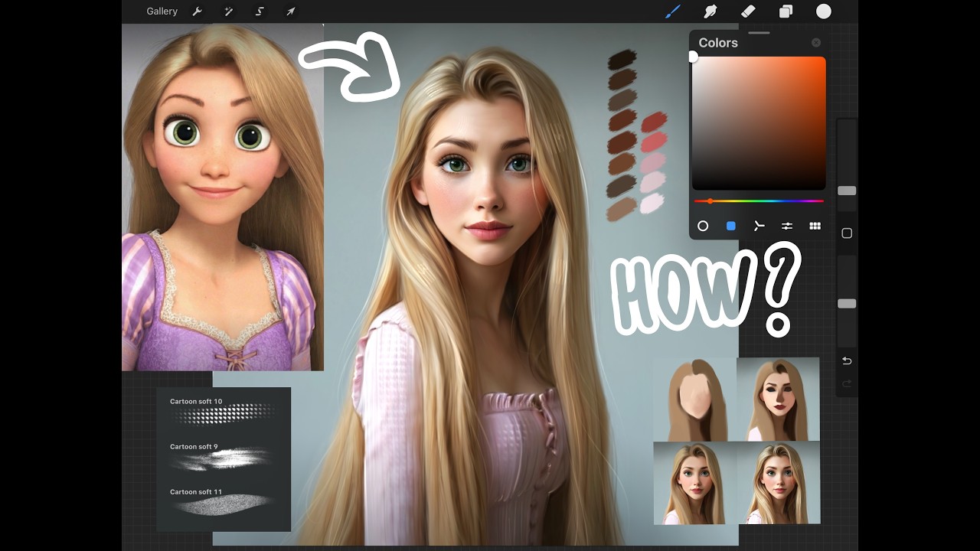Switch to Harmony color mode tab
This screenshot has width=980, height=551.
[759, 226]
